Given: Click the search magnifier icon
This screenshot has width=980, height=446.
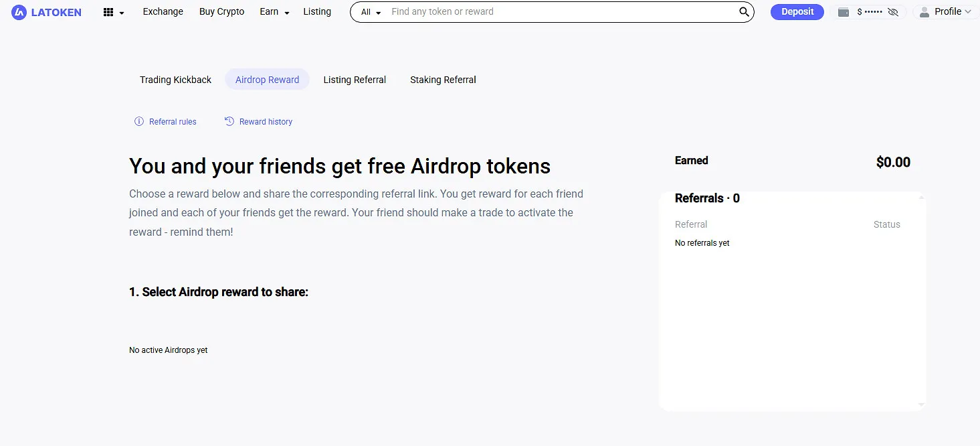Looking at the screenshot, I should coord(744,12).
